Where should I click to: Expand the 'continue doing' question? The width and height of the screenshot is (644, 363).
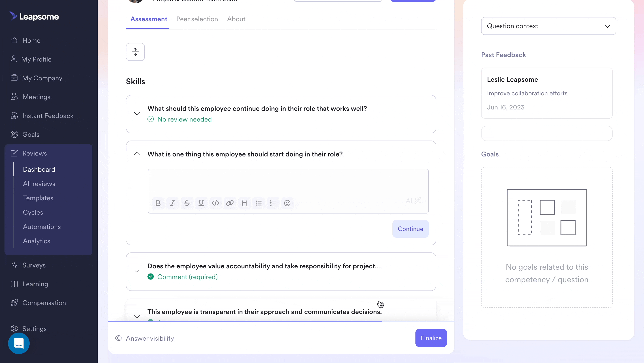coord(137,114)
